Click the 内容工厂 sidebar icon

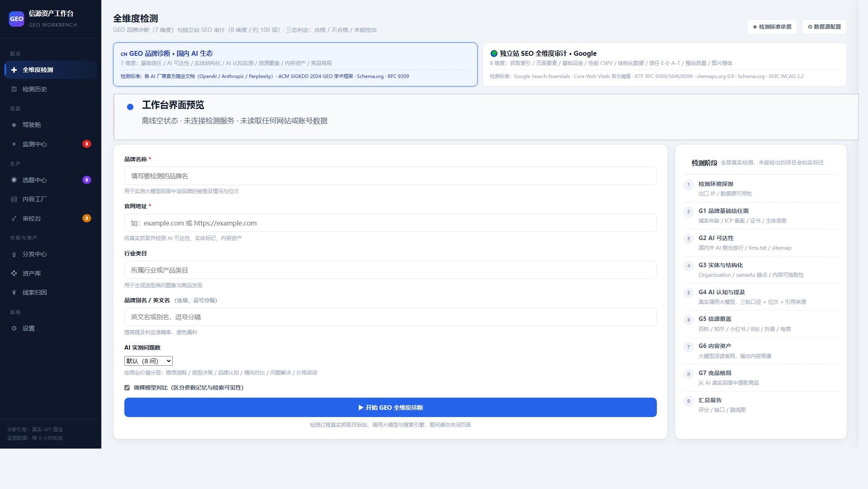(x=14, y=199)
